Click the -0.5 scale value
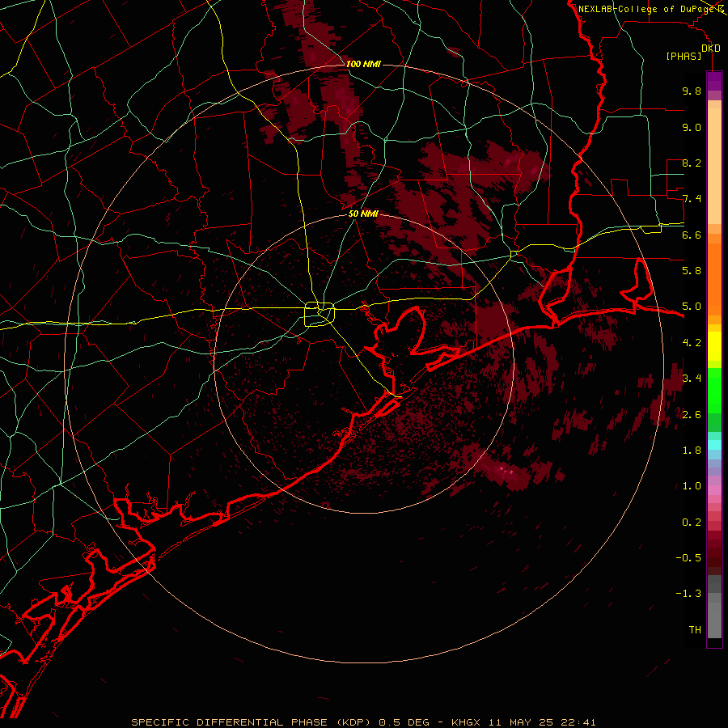Screen dimensions: 728x728 [x=688, y=558]
